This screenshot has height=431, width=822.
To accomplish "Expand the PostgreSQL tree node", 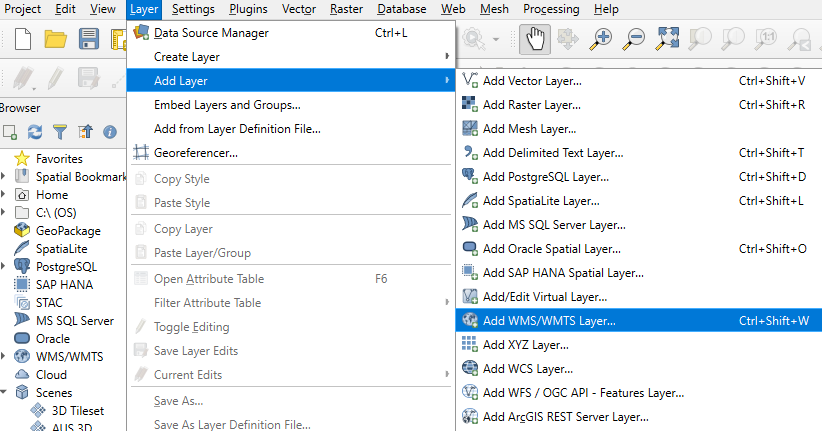I will tap(4, 267).
